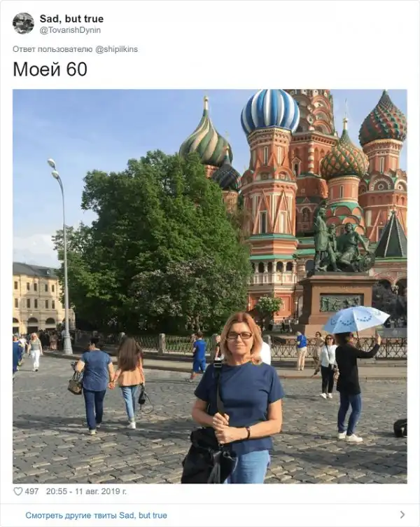Open the @shipilkins mention in reply line
Image resolution: width=420 pixels, height=527 pixels.
[116, 49]
